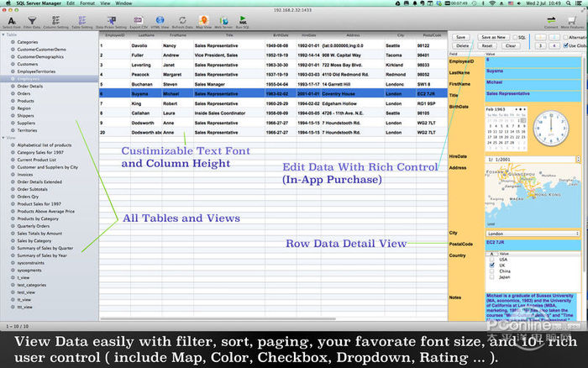This screenshot has height=368, width=588.
Task: Click the Save button
Action: click(460, 38)
